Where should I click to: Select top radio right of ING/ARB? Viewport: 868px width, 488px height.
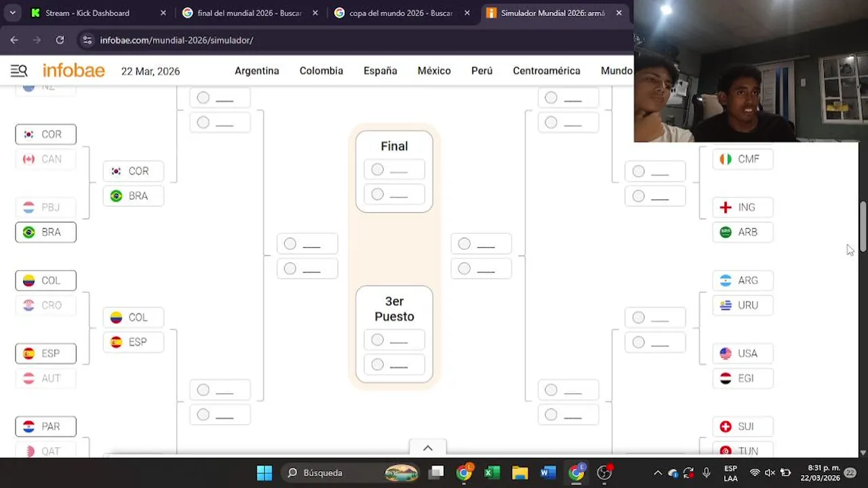pos(639,171)
